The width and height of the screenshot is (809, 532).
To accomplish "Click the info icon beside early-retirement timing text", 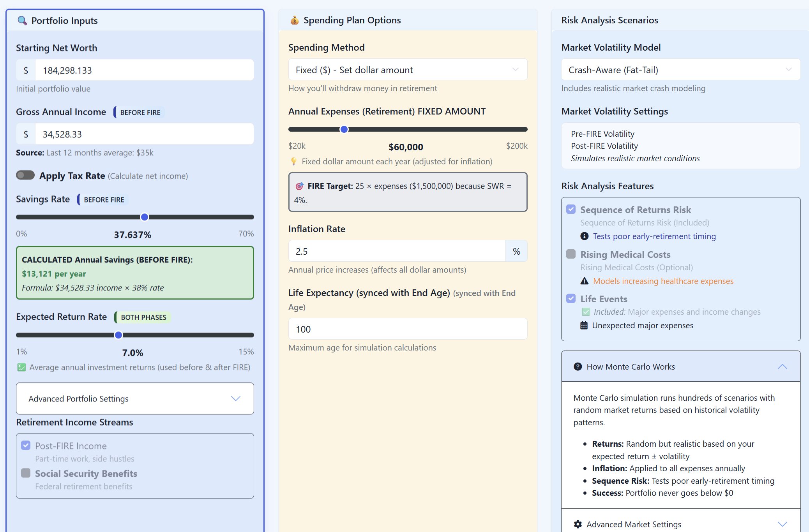I will pyautogui.click(x=584, y=236).
